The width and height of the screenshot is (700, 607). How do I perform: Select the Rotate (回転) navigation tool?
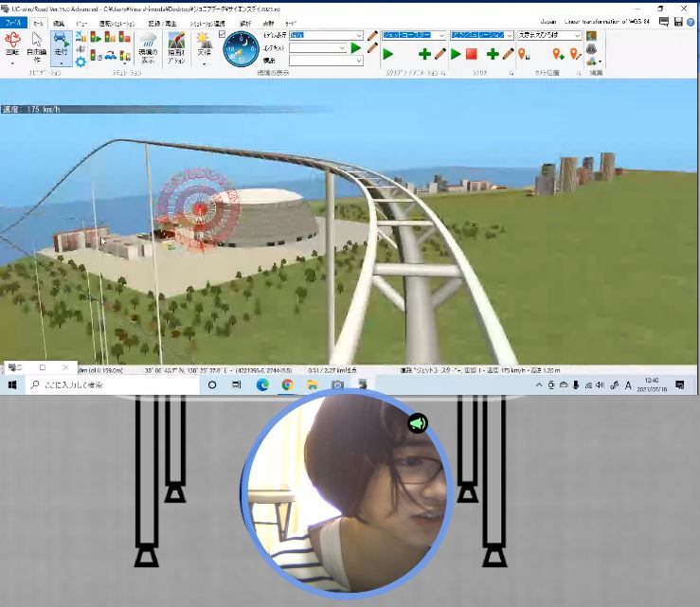click(12, 44)
